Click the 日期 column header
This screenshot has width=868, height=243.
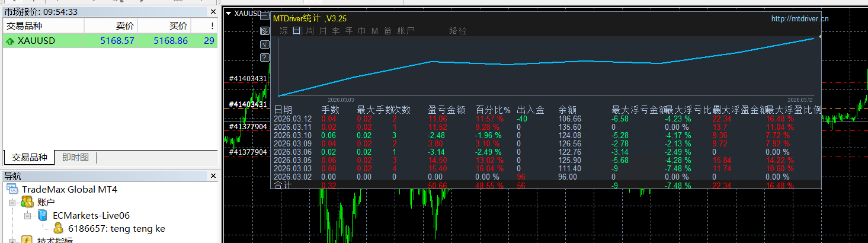coord(283,110)
